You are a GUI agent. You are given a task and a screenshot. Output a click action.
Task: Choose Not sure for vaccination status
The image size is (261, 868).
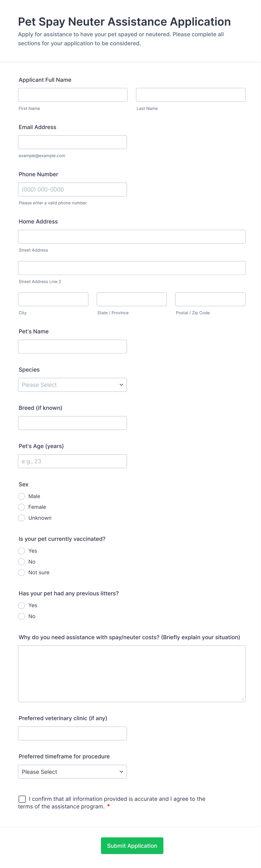[x=22, y=572]
